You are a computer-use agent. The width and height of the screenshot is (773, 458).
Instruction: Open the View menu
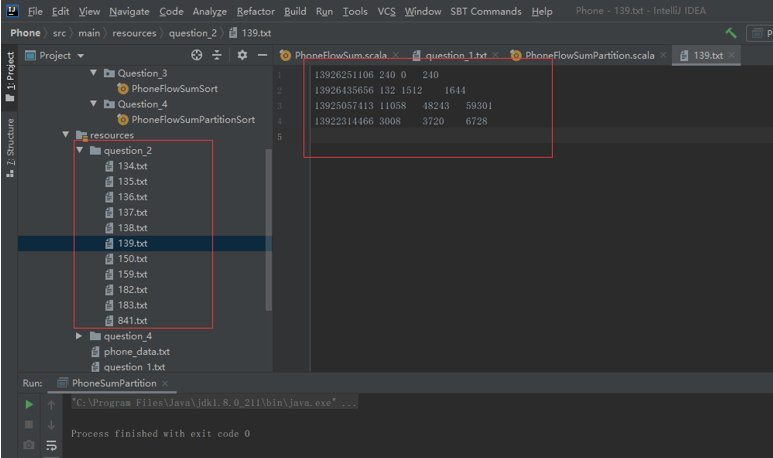tap(89, 11)
